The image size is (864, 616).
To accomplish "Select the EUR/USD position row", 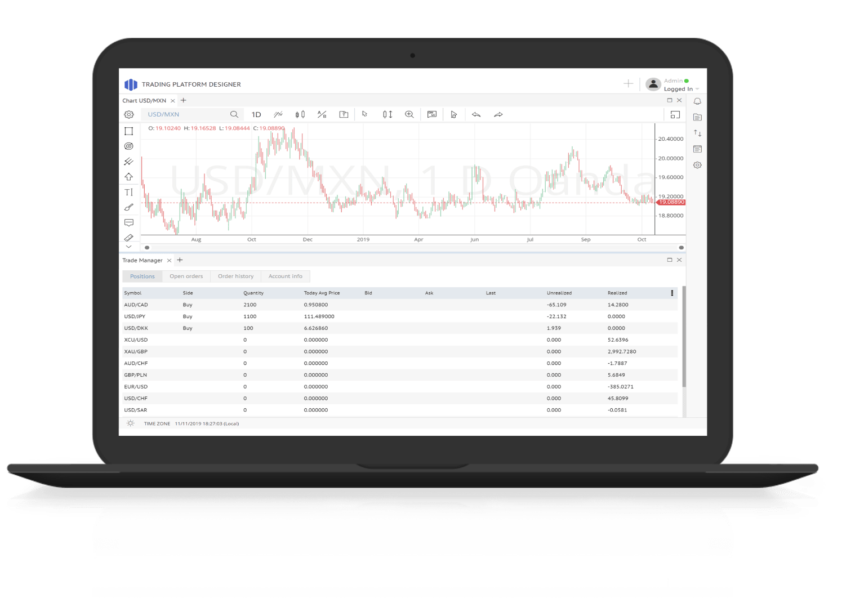I will click(400, 387).
